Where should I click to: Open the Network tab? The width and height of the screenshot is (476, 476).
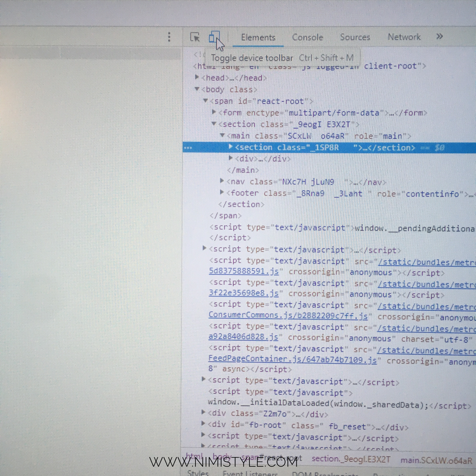(x=404, y=37)
